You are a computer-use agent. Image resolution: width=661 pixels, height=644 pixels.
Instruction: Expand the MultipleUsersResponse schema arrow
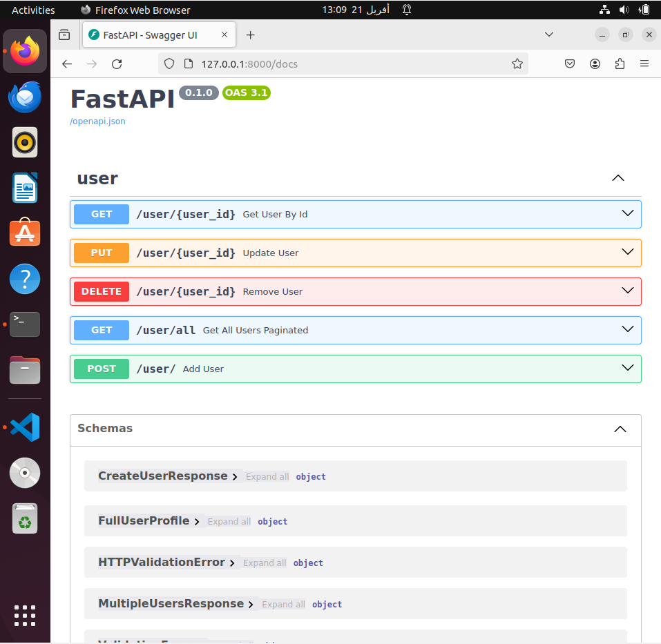pos(251,605)
